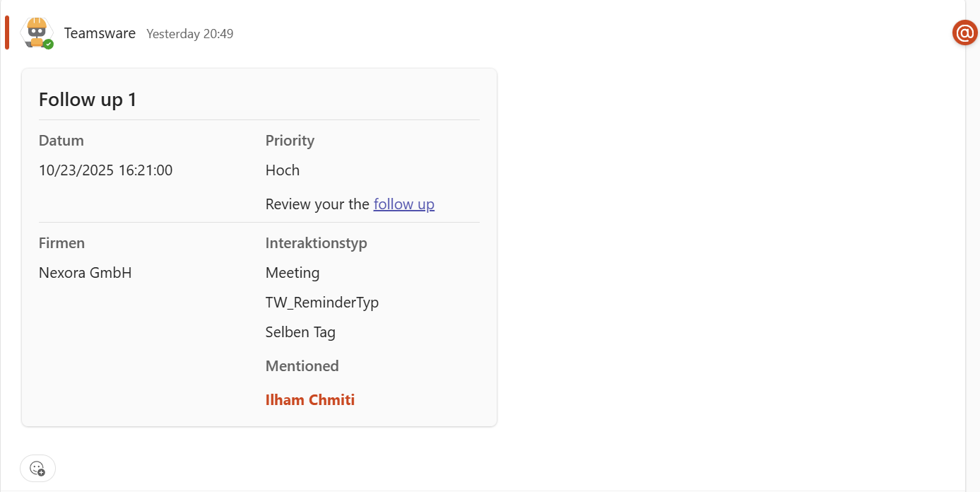The height and width of the screenshot is (492, 980).
Task: Click the Selben Tag reminder value
Action: 300,332
